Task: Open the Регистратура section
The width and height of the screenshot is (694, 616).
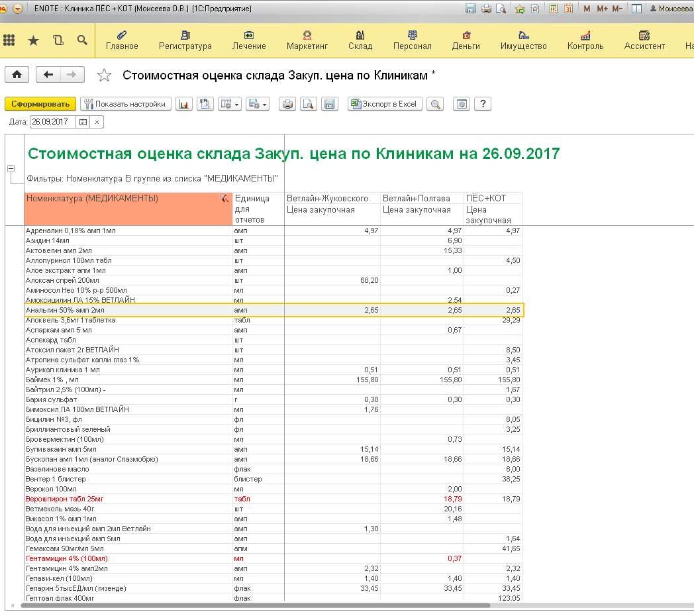Action: click(185, 40)
